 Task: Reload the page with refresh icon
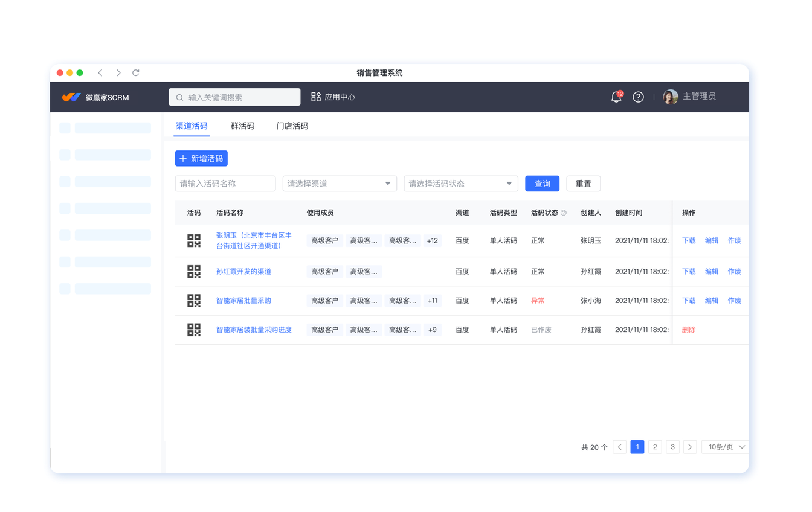136,73
